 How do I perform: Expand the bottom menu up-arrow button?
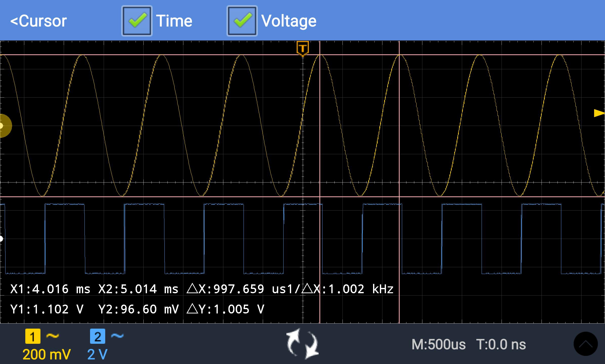[586, 344]
